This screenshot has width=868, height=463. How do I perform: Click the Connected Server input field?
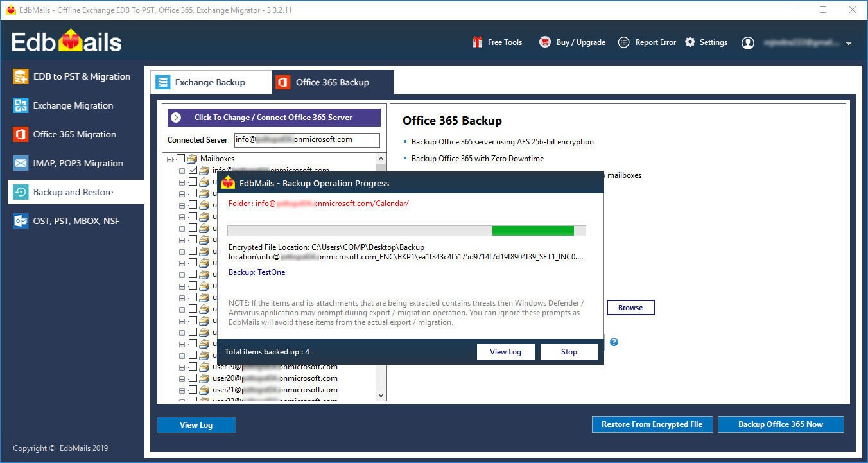pyautogui.click(x=307, y=139)
